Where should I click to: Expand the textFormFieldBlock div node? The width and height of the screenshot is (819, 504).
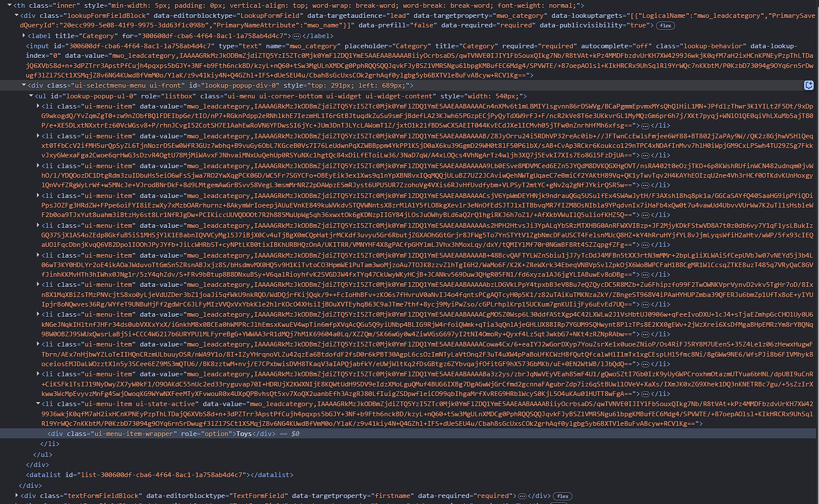[16, 496]
